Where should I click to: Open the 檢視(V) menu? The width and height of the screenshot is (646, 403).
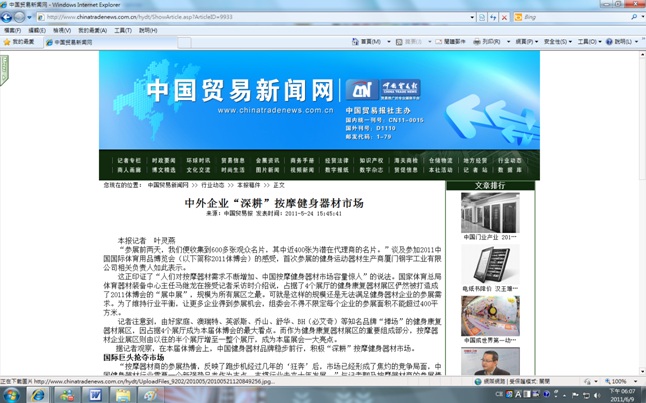pos(62,30)
